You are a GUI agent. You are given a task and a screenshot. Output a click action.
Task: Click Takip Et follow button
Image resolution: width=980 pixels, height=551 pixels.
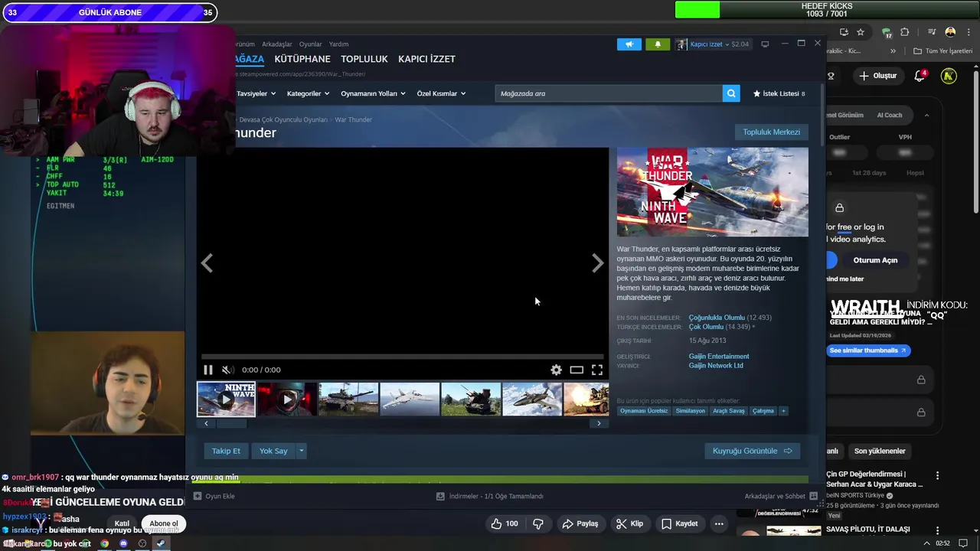(x=226, y=451)
